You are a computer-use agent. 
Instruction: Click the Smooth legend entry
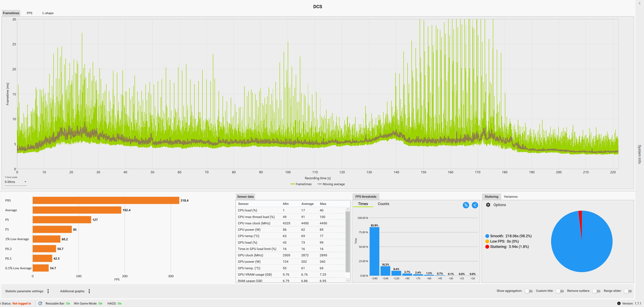508,236
